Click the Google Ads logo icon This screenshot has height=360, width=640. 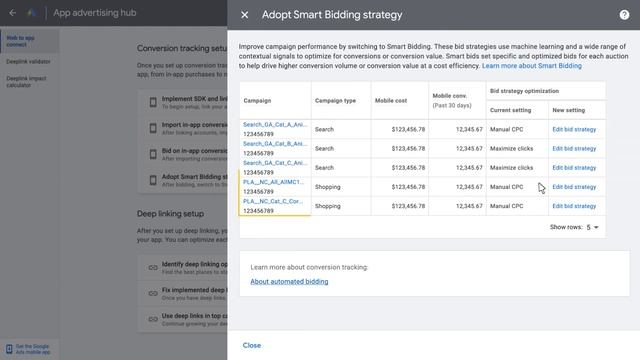(x=31, y=13)
